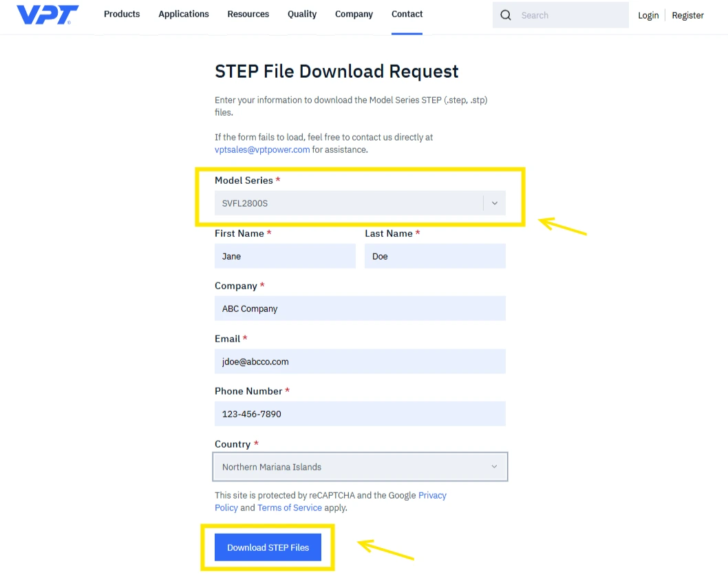Open the Company menu
This screenshot has width=728, height=575.
(354, 14)
